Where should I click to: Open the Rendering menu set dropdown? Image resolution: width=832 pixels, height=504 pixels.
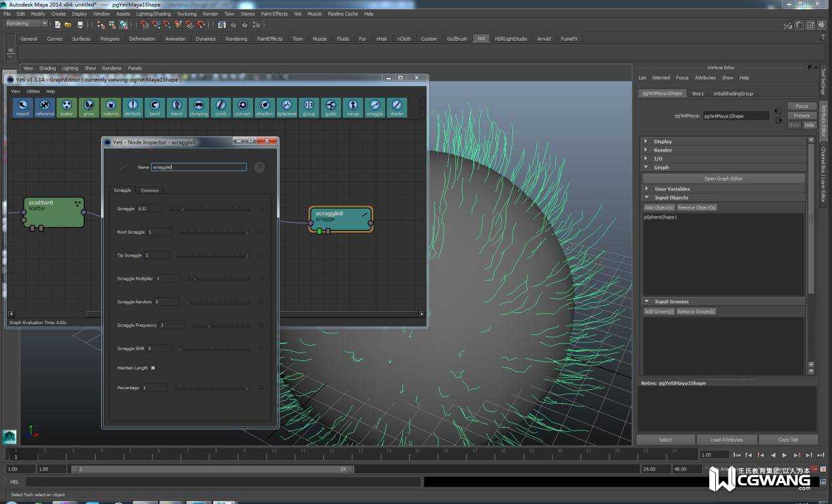point(27,24)
